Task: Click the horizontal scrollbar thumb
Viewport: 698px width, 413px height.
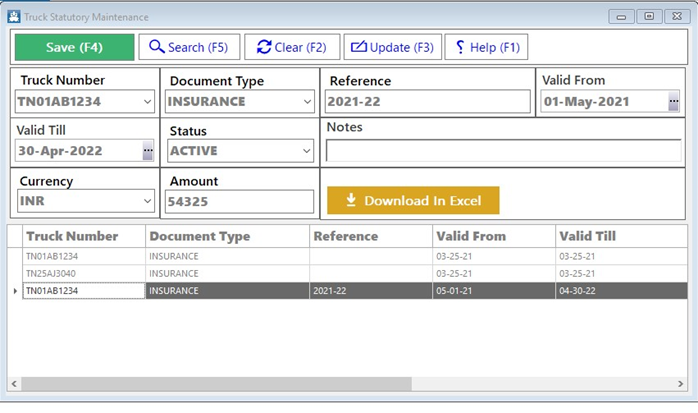Action: click(x=216, y=384)
